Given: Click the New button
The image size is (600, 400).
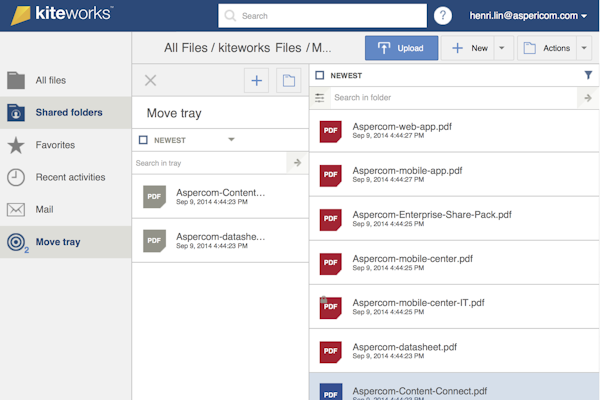Looking at the screenshot, I should pyautogui.click(x=468, y=48).
